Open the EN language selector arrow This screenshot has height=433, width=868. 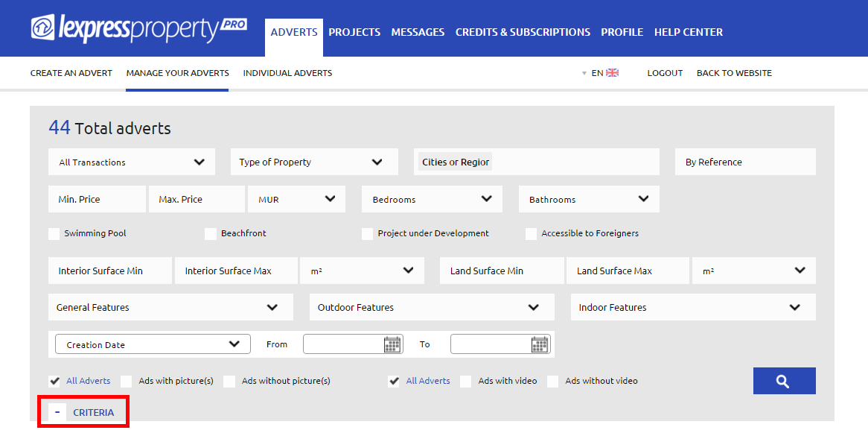pyautogui.click(x=584, y=73)
